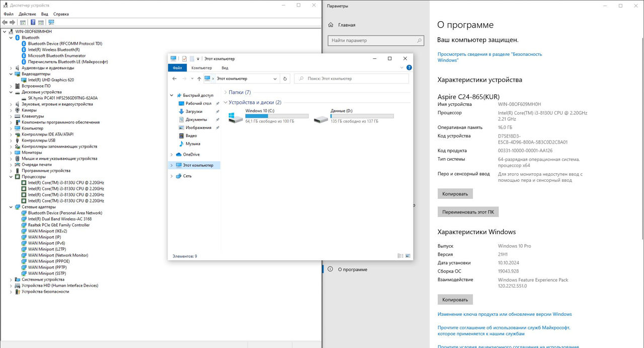Open the Действие menu in Device Manager
Image resolution: width=644 pixels, height=348 pixels.
coord(27,14)
